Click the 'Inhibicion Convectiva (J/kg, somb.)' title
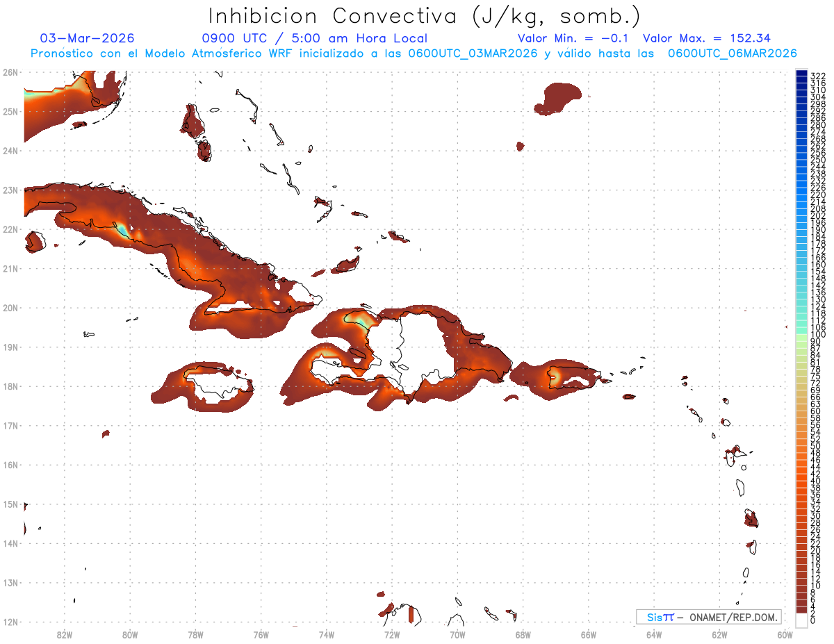834x644 pixels. [424, 15]
